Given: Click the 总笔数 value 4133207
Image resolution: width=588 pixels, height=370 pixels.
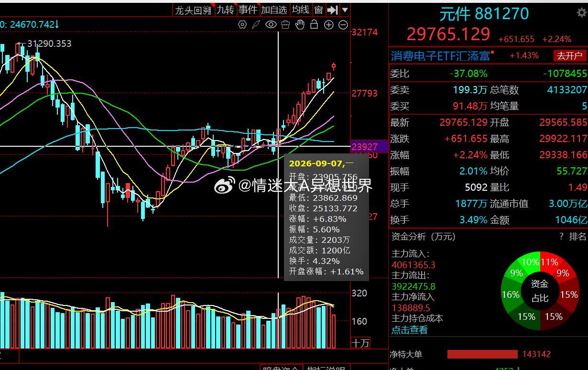Looking at the screenshot, I should [x=567, y=90].
